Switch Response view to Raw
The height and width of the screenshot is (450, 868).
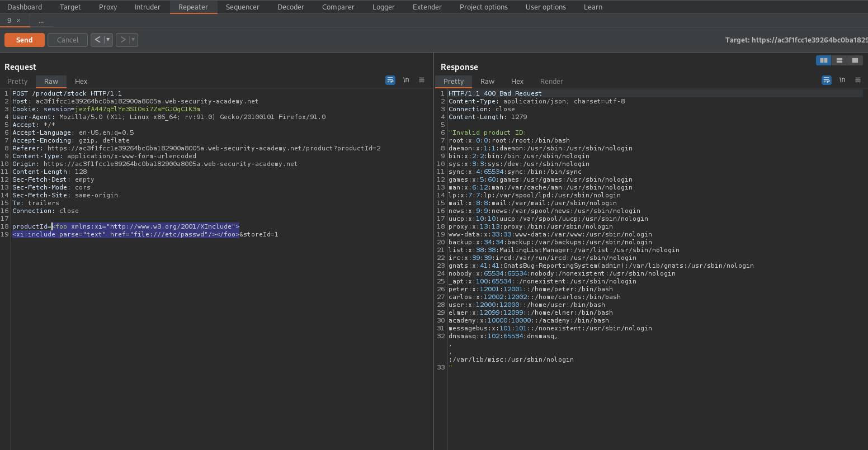pos(488,81)
